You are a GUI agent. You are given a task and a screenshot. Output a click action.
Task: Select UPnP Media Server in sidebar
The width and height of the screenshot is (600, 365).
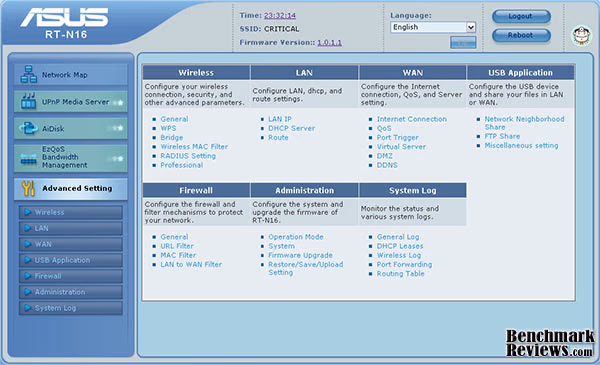coord(71,101)
